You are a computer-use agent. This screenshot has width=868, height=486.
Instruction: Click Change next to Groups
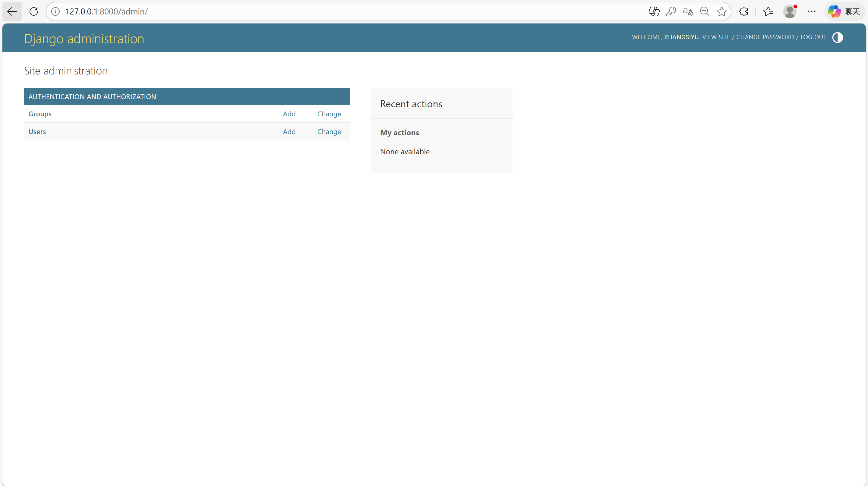coord(329,114)
